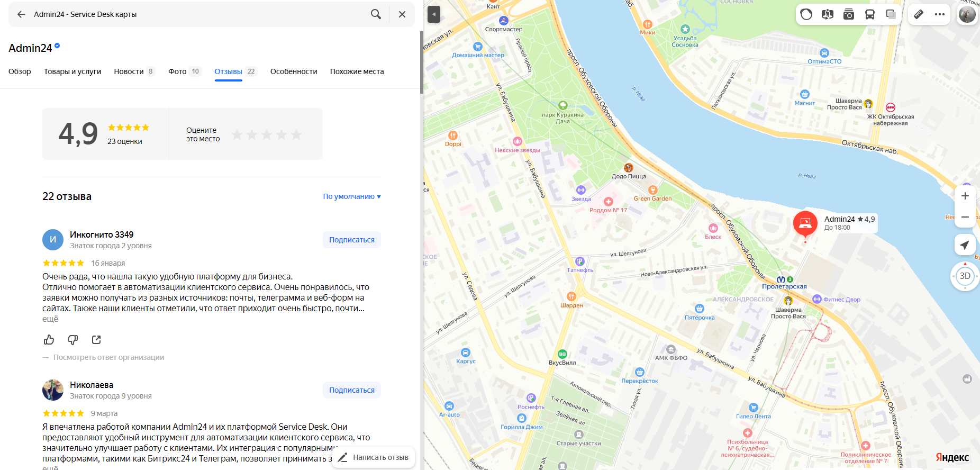Zoom out on the map
This screenshot has width=980, height=470.
[x=965, y=217]
